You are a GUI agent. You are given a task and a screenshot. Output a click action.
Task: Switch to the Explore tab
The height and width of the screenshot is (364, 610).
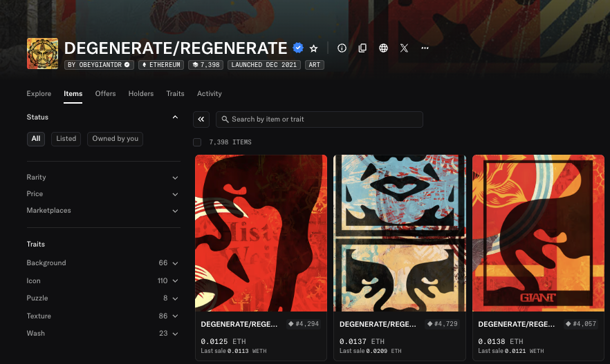click(39, 94)
